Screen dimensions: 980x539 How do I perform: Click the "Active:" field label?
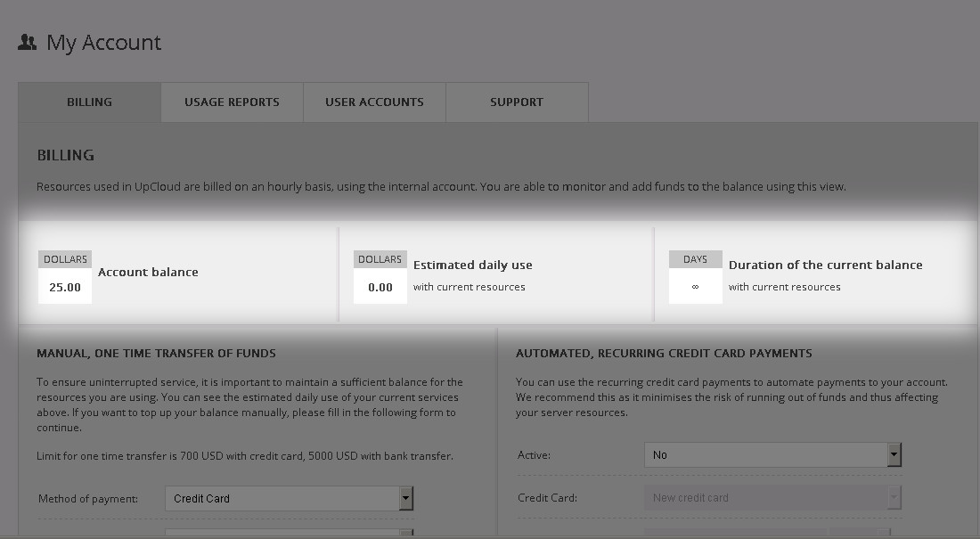click(x=534, y=455)
